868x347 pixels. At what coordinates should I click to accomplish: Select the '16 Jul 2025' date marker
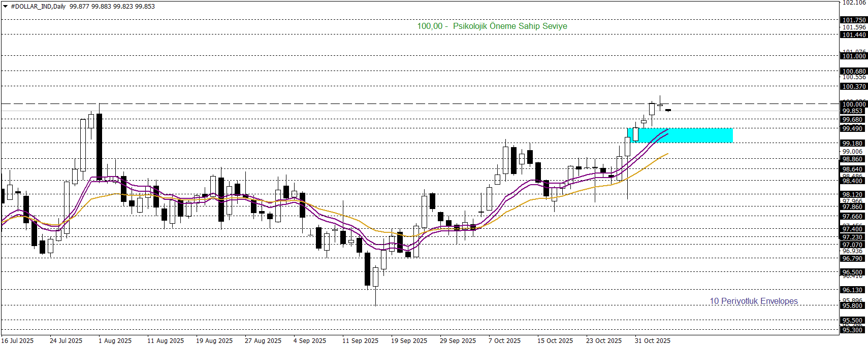[17, 341]
